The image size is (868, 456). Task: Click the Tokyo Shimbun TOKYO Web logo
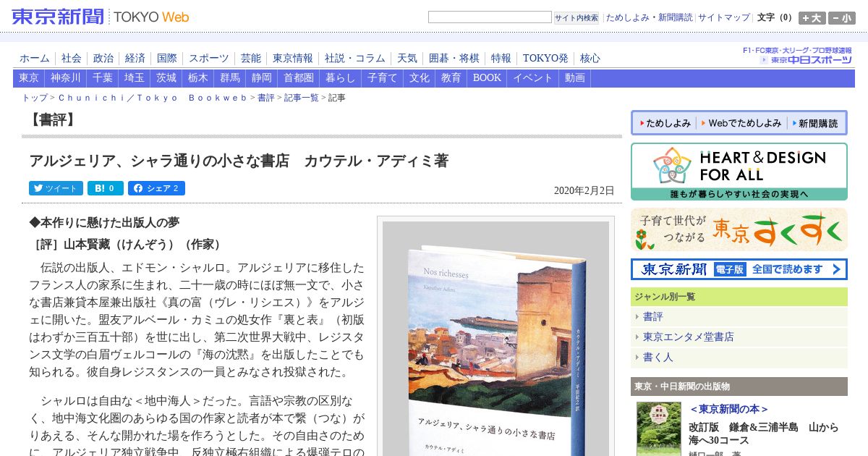[101, 17]
